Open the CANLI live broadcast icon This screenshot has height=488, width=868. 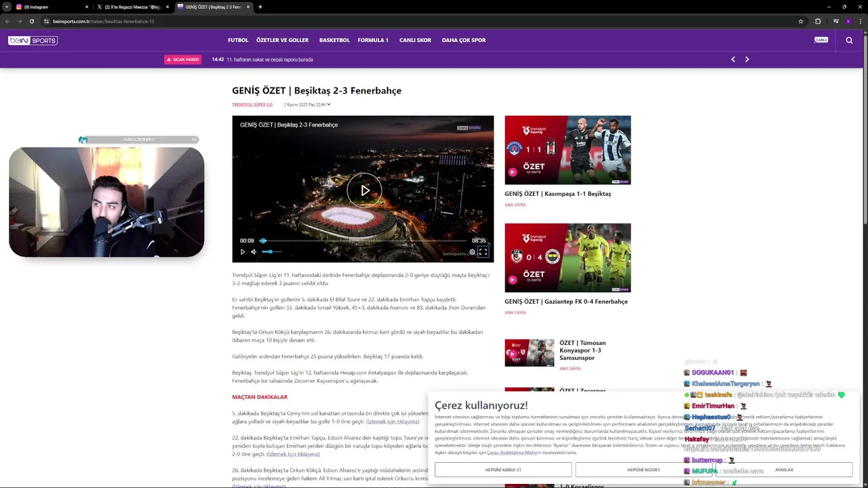point(821,40)
